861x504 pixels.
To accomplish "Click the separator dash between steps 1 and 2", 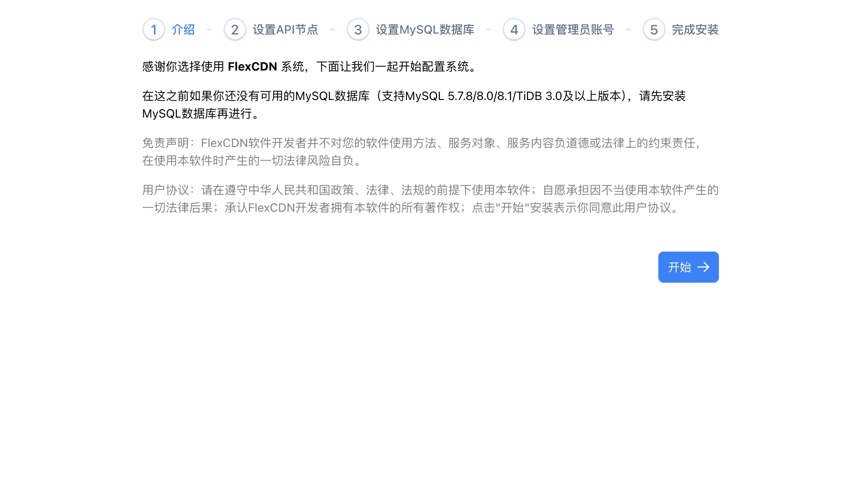I will [x=209, y=29].
